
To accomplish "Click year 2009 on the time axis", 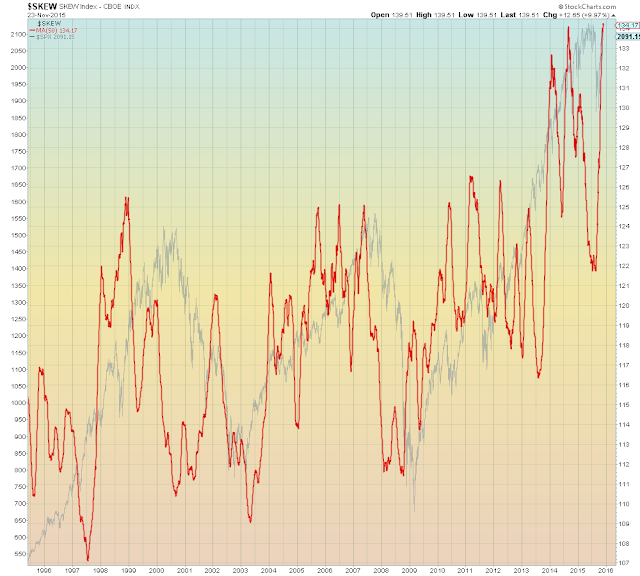I will (x=409, y=571).
